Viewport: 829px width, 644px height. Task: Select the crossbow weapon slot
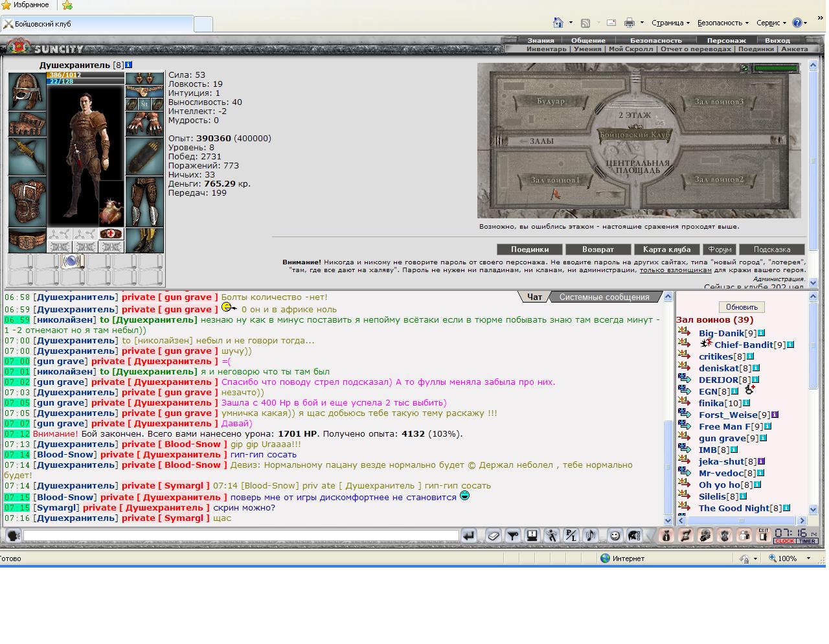[27, 156]
